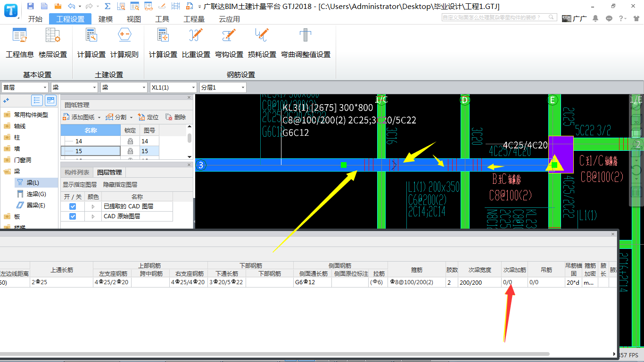This screenshot has height=362, width=644.
Task: Open 工程信息 project info settings
Action: [20, 43]
